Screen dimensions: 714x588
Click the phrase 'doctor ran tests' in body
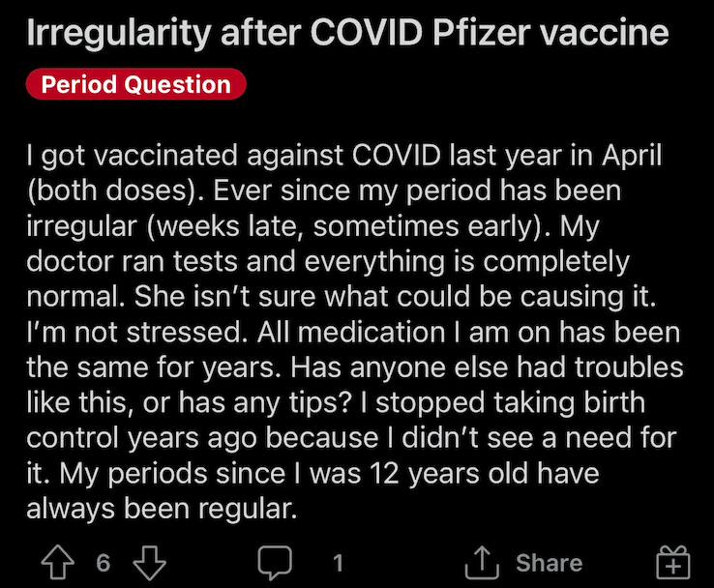pyautogui.click(x=132, y=262)
